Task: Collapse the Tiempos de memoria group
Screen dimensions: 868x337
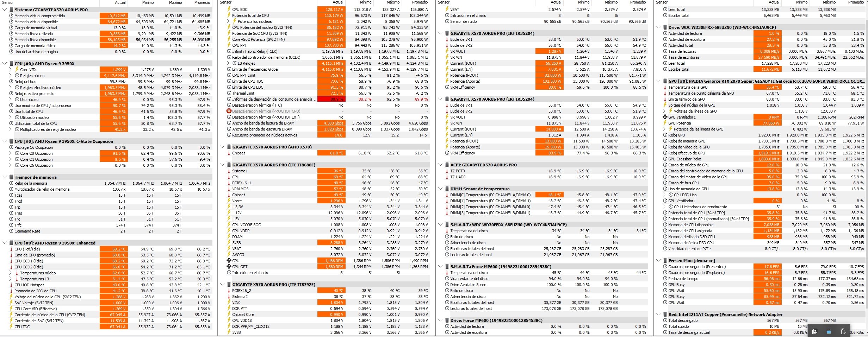Action: coord(5,177)
